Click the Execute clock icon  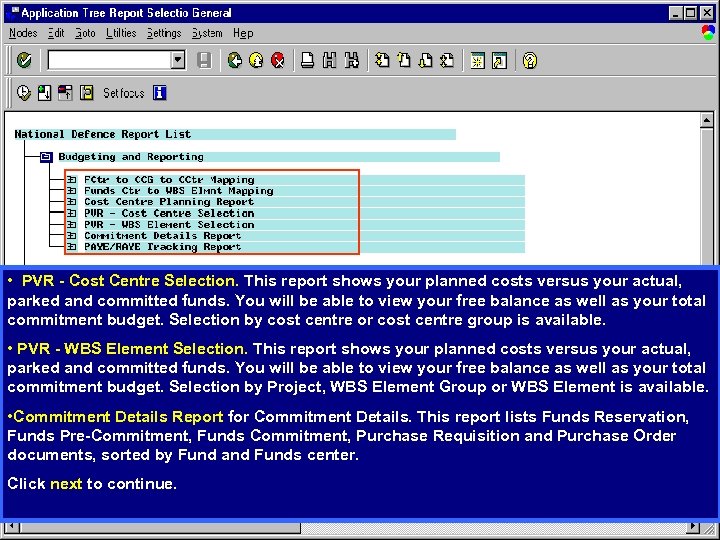click(x=23, y=93)
